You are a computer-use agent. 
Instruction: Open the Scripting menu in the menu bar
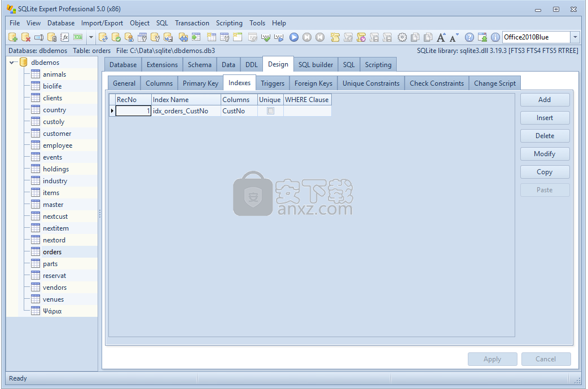(229, 23)
